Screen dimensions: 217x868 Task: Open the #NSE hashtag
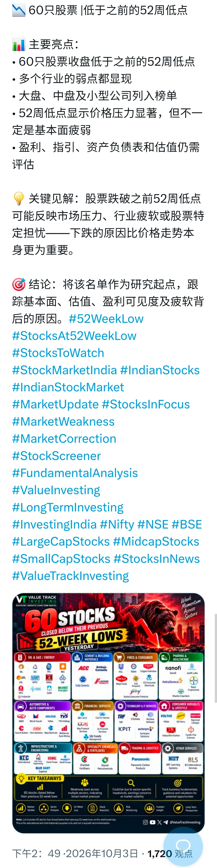click(153, 525)
